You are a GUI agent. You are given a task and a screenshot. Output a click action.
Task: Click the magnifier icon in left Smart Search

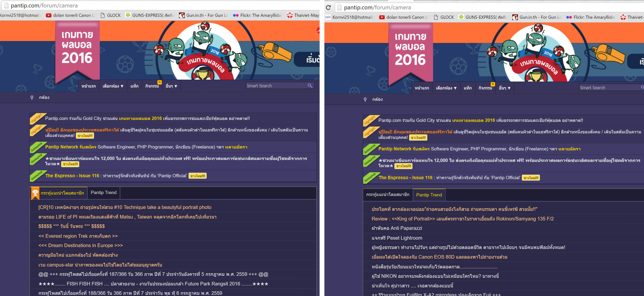pos(310,86)
